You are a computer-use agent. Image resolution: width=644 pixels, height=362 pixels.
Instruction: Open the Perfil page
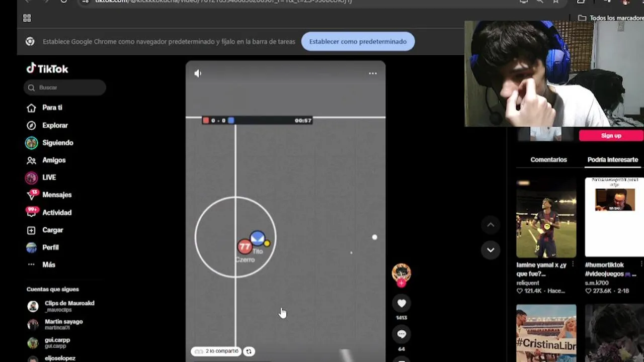tap(50, 247)
